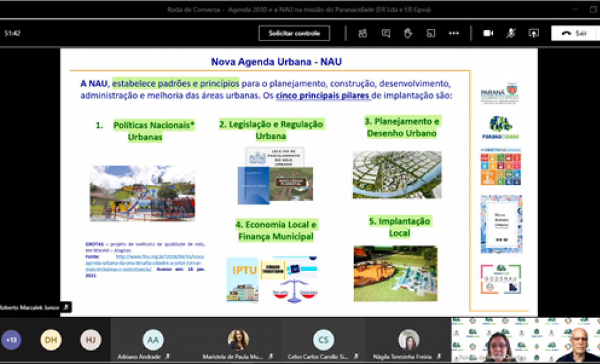Click the Paranacidade logo

click(x=500, y=127)
